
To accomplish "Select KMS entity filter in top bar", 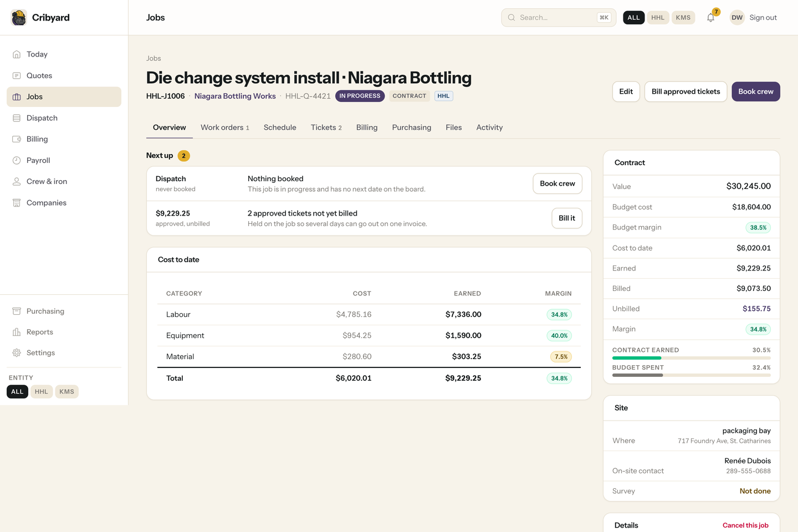I will (683, 18).
